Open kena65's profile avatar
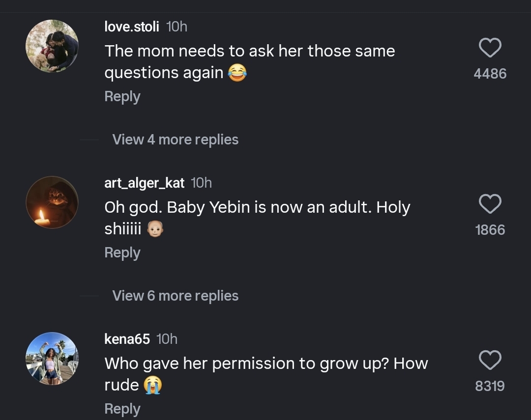 click(52, 359)
